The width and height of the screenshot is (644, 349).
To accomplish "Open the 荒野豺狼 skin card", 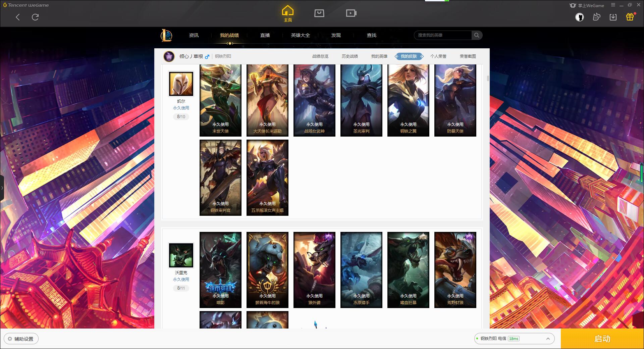I will point(455,270).
